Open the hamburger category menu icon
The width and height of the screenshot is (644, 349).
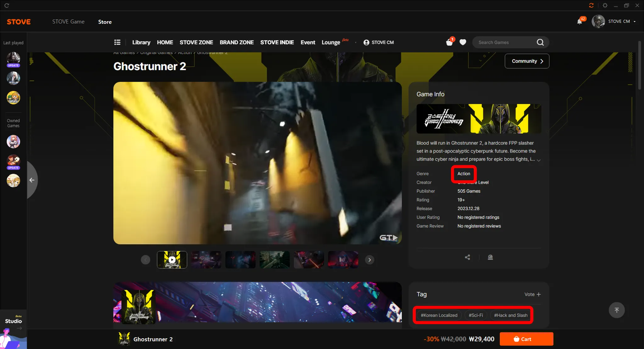tap(117, 42)
